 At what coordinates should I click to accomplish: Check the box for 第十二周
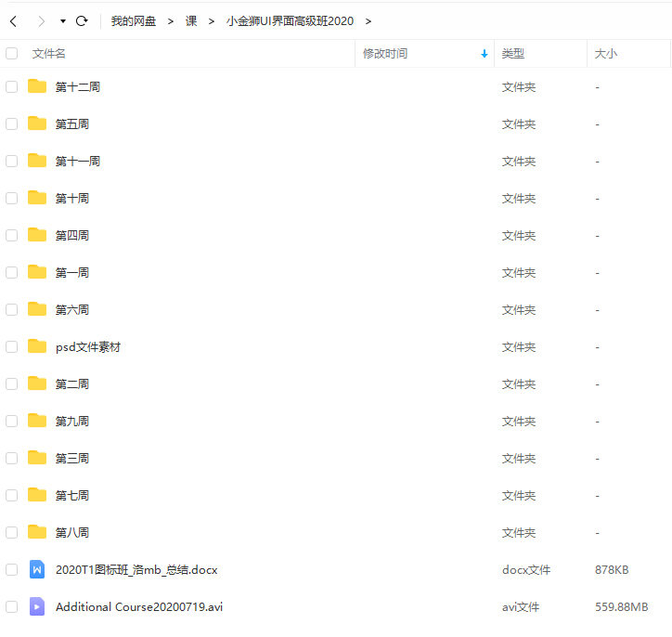[11, 86]
